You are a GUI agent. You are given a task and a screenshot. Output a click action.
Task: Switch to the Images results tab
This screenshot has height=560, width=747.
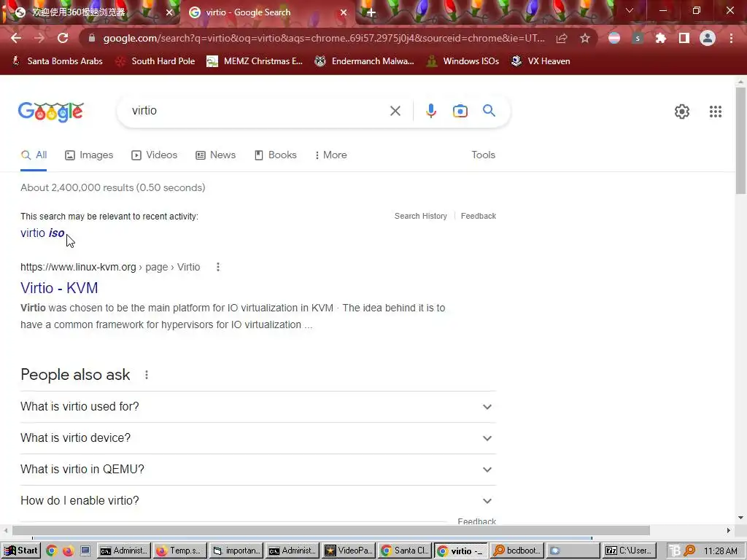(89, 155)
